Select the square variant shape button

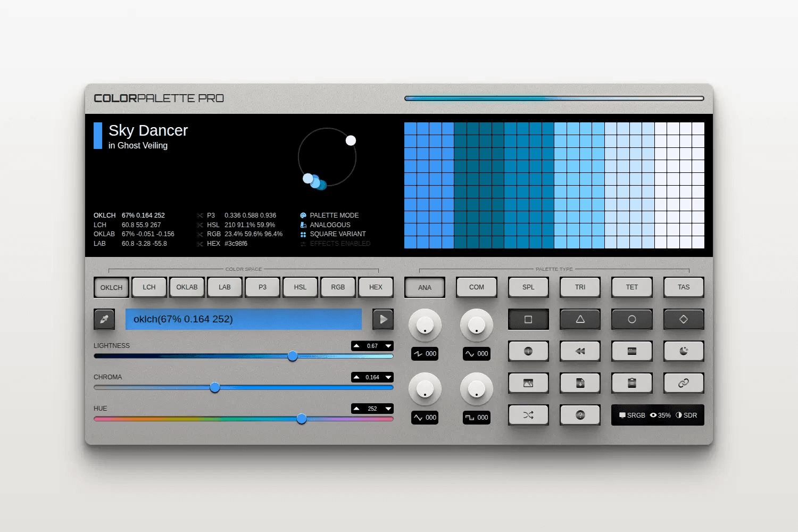tap(528, 319)
